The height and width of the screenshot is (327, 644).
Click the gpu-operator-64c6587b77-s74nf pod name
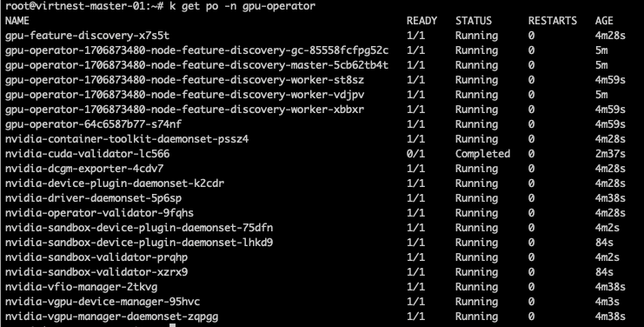(93, 124)
